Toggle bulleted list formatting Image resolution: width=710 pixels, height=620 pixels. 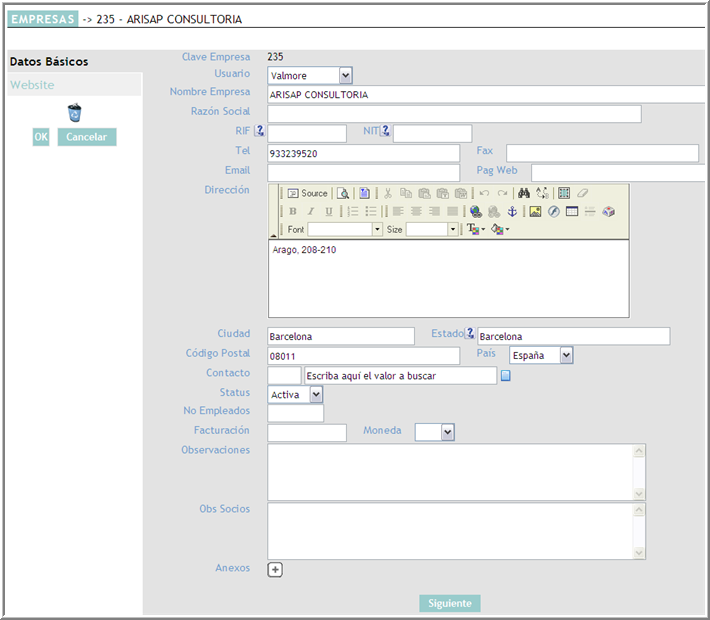tap(371, 211)
